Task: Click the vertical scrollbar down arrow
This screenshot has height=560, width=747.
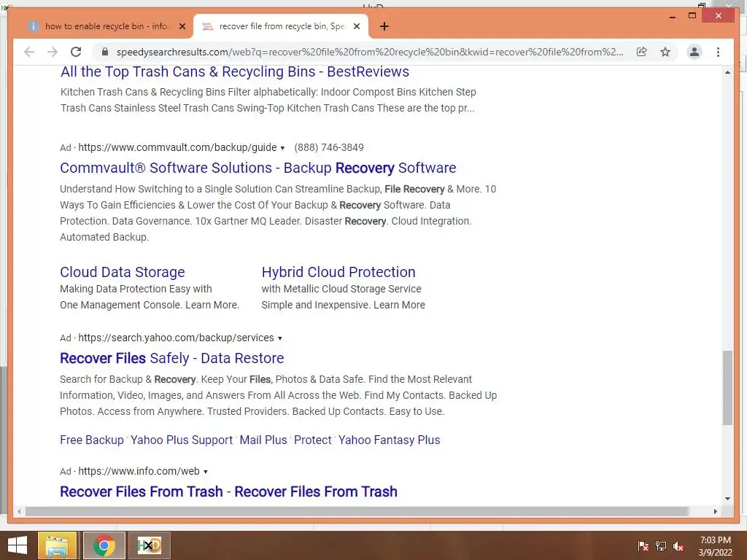Action: pos(727,499)
